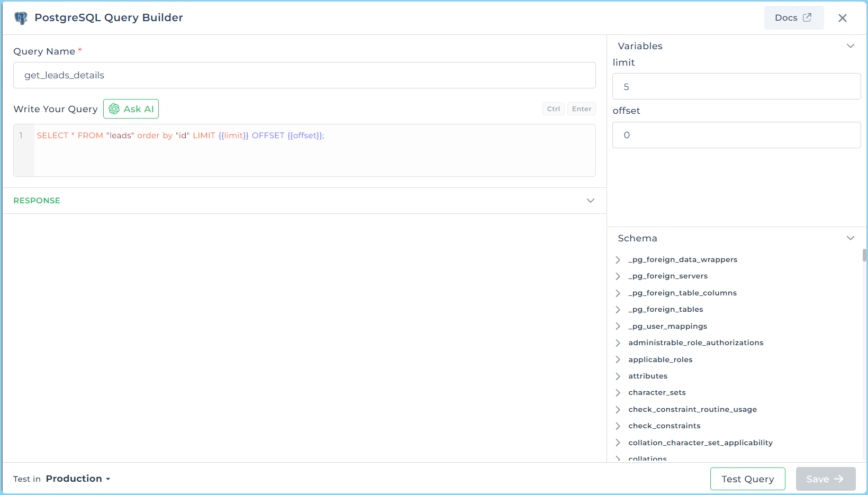Expand the applicable_roles table chevron

(x=618, y=359)
